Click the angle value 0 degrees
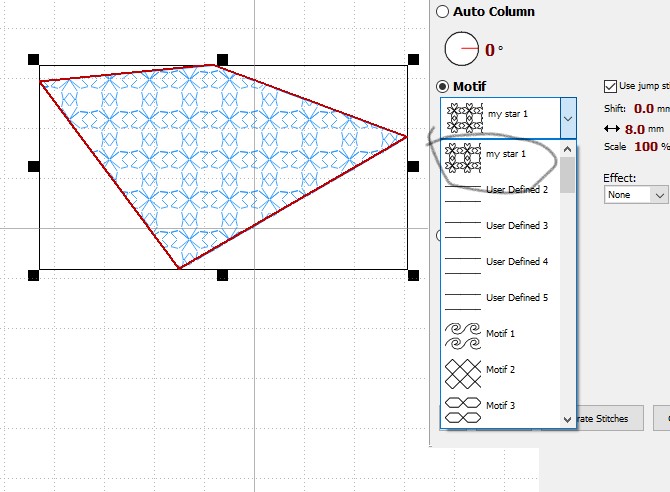This screenshot has width=670, height=492. pos(490,50)
